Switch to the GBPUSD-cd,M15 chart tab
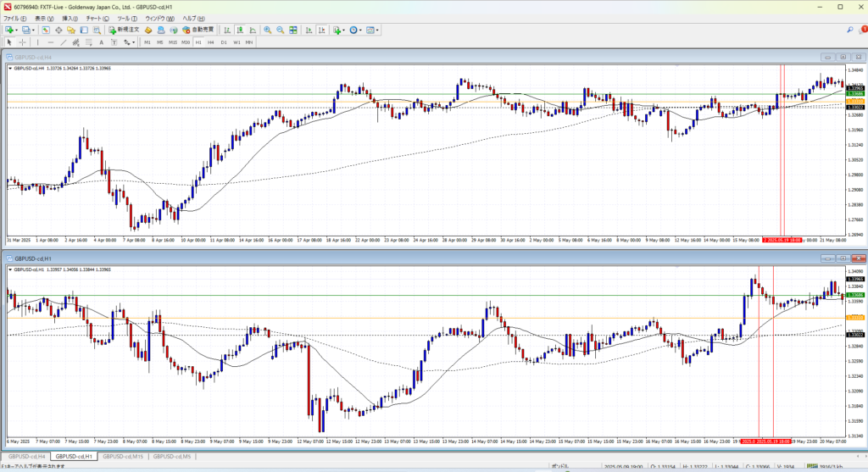The height and width of the screenshot is (472, 868). tap(121, 457)
